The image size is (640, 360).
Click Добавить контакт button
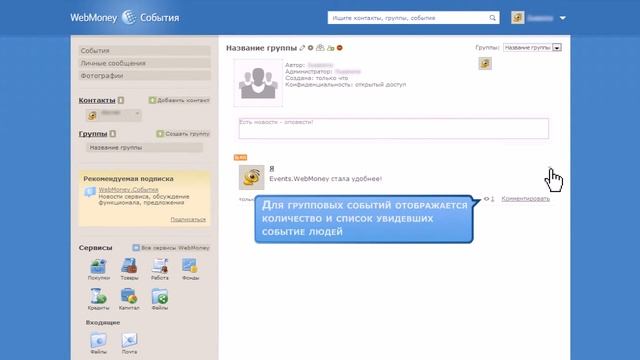coord(179,100)
